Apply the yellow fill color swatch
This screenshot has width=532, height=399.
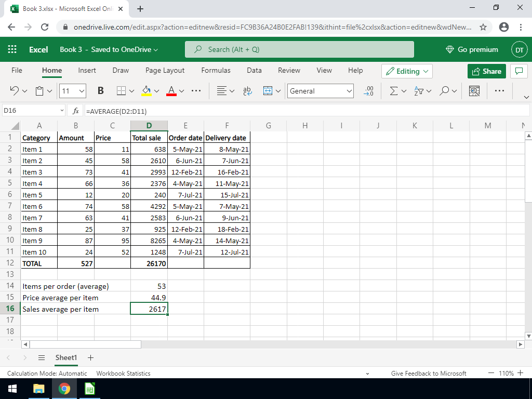click(147, 91)
